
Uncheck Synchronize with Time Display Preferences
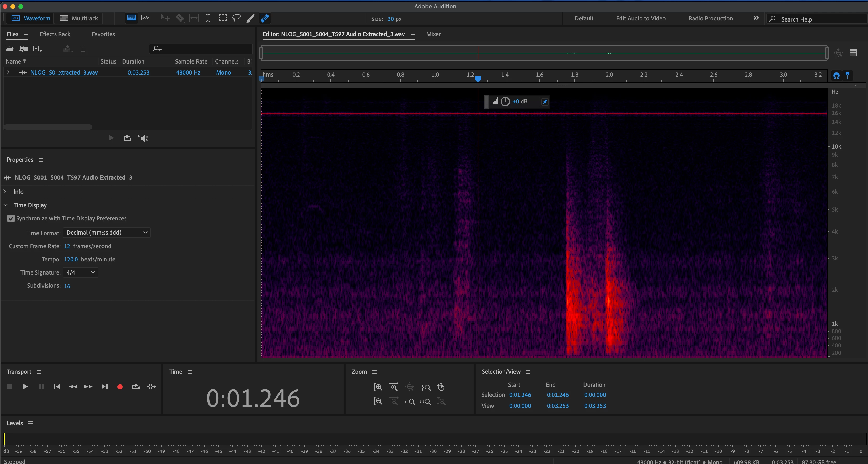[x=11, y=219]
